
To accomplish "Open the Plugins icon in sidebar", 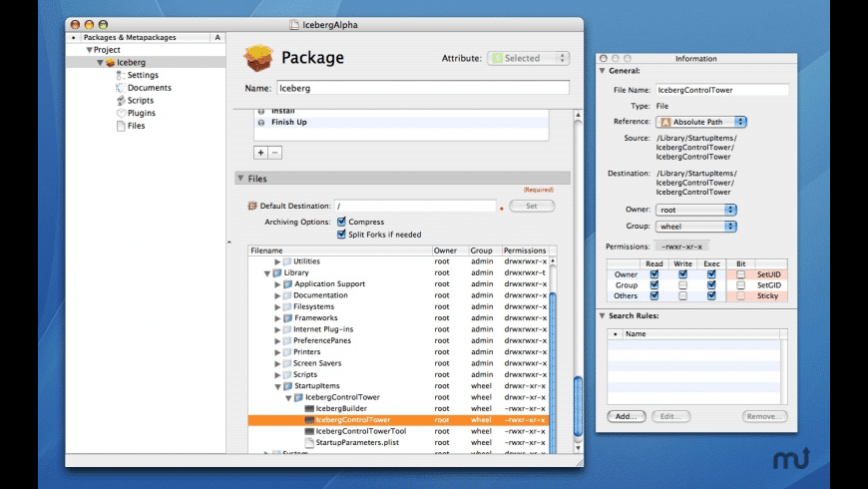I will (x=120, y=114).
